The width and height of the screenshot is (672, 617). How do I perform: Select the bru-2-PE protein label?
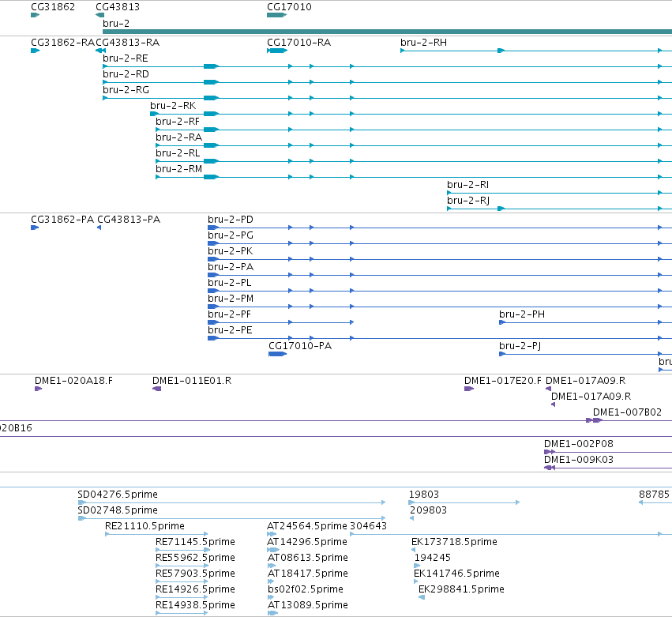coord(230,330)
